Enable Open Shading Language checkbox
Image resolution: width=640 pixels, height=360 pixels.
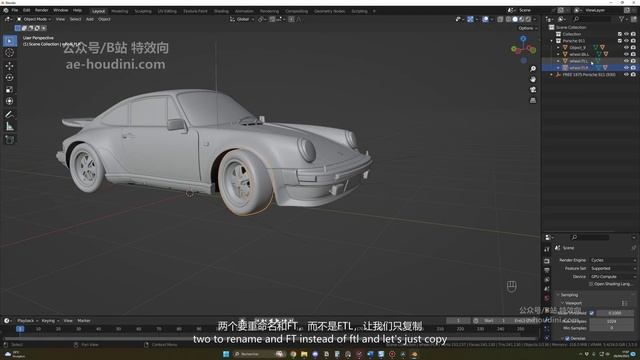591,284
